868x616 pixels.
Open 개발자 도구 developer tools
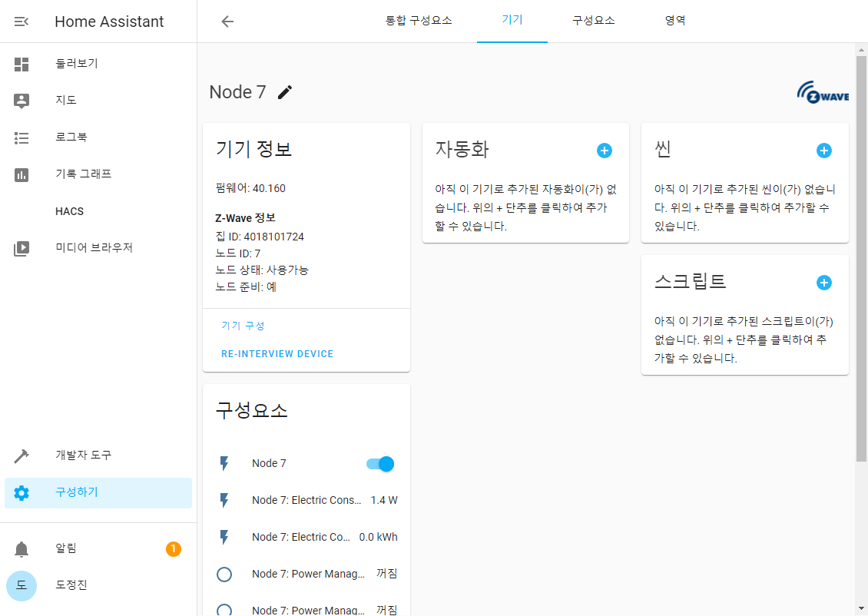tap(98, 455)
